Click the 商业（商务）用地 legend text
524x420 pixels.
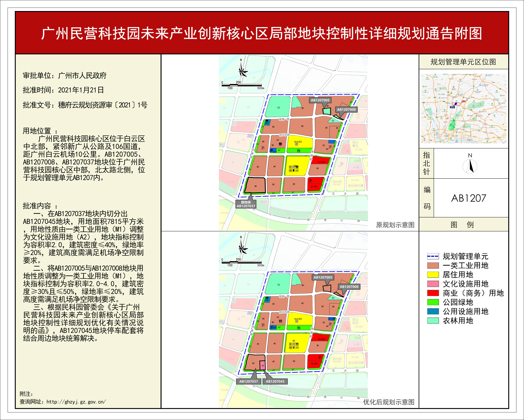tap(473, 293)
